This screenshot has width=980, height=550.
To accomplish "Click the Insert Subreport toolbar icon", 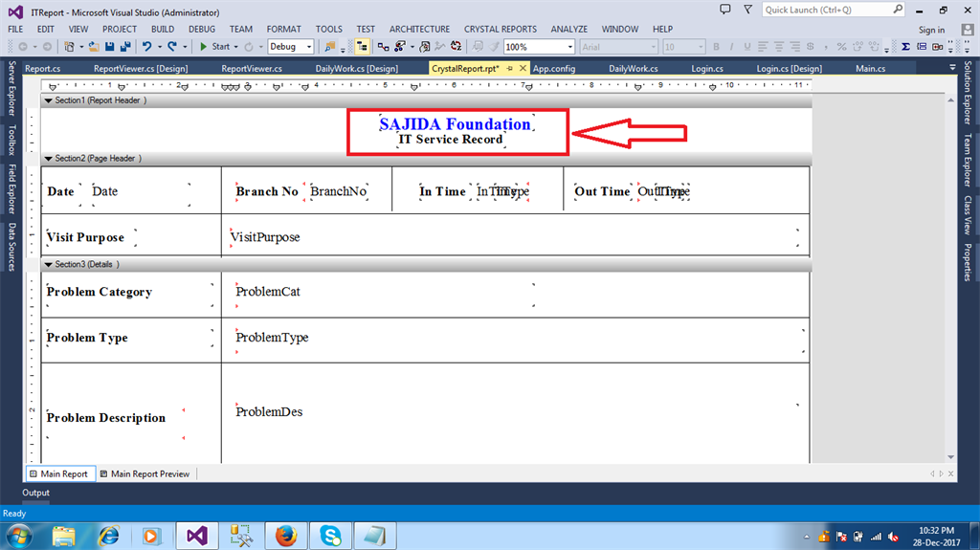I will tap(938, 46).
